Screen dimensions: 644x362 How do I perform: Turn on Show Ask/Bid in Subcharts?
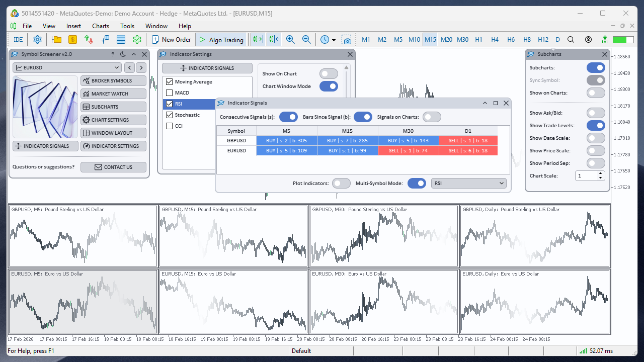point(596,113)
